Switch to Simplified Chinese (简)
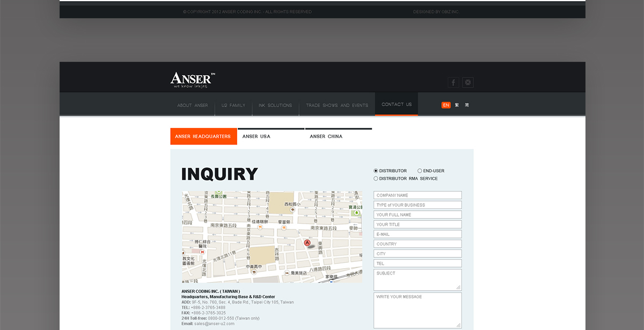Screen dimensions: 644x330 point(467,105)
